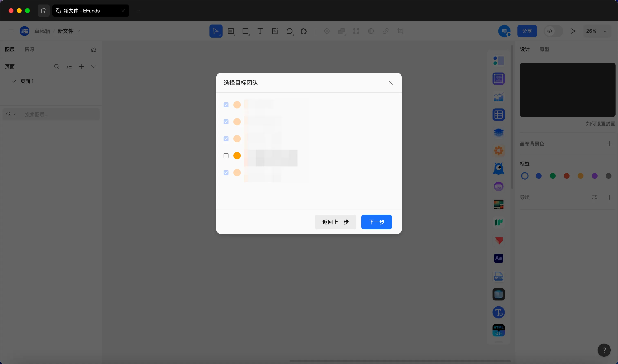Open the table grid plugin icon

(498, 115)
